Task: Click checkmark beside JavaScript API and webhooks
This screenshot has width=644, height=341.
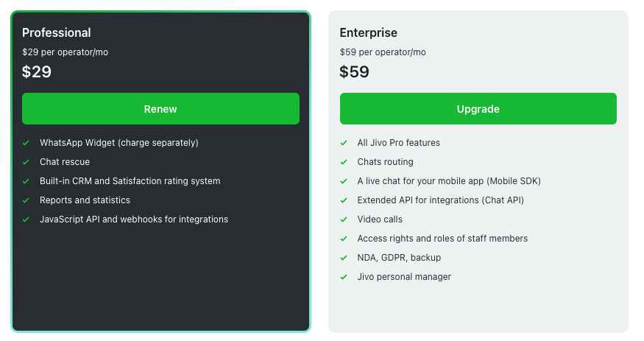Action: click(26, 219)
